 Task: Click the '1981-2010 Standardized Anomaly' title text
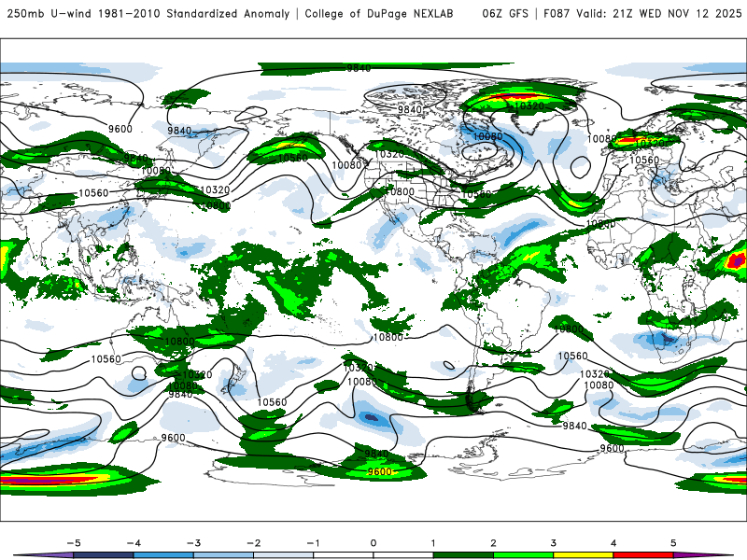[193, 14]
